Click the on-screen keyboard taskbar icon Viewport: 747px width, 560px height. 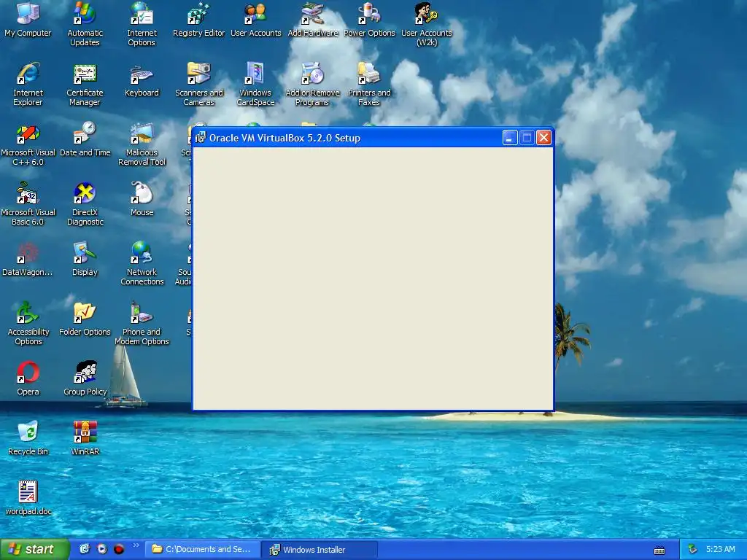pyautogui.click(x=659, y=551)
